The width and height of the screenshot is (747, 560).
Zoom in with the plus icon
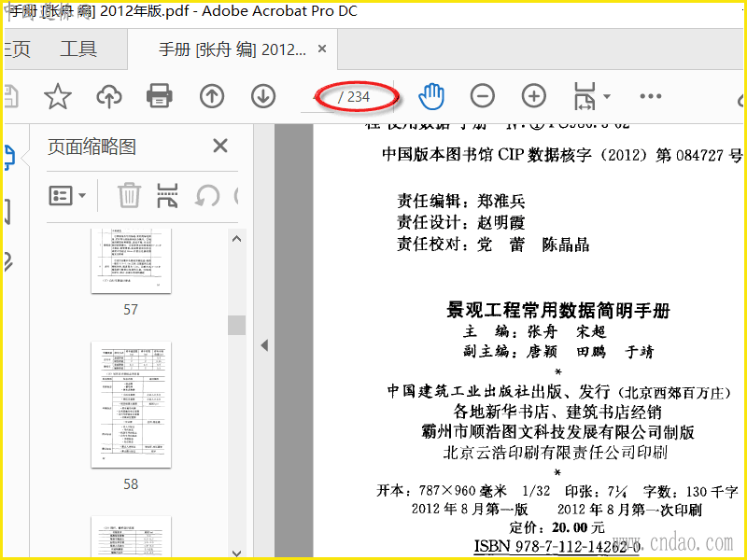[x=534, y=96]
